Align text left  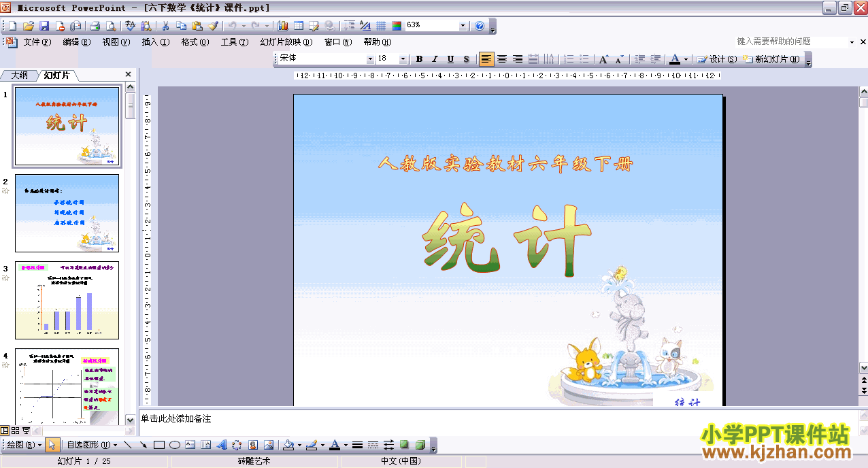pos(486,59)
